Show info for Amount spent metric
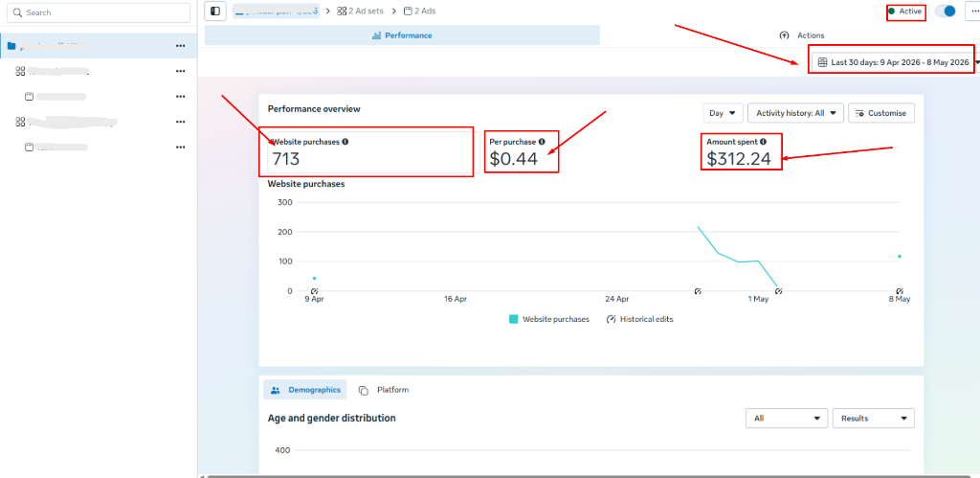Screen dimensions: 980x478 [763, 142]
